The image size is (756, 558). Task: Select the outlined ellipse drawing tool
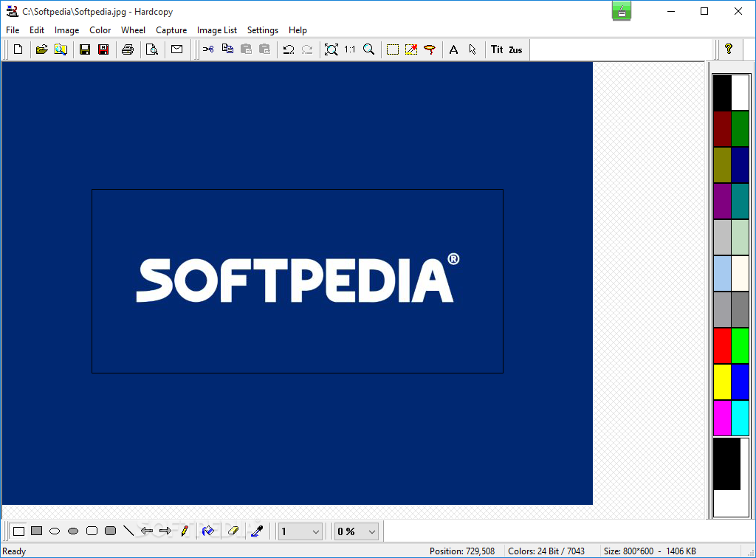click(x=55, y=531)
